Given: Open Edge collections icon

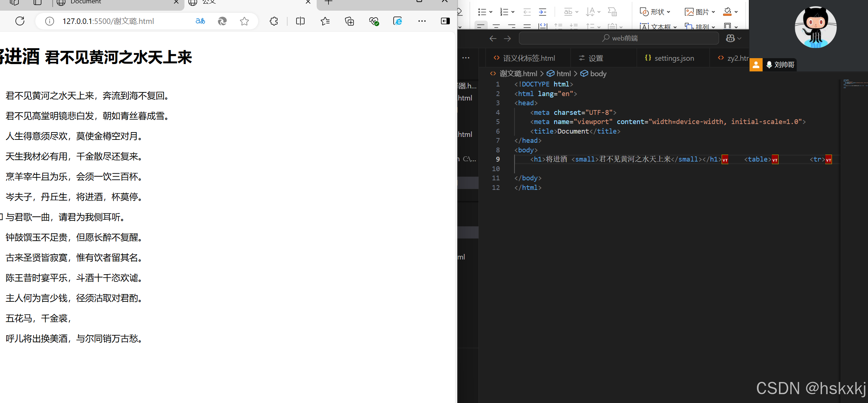Looking at the screenshot, I should tap(349, 21).
